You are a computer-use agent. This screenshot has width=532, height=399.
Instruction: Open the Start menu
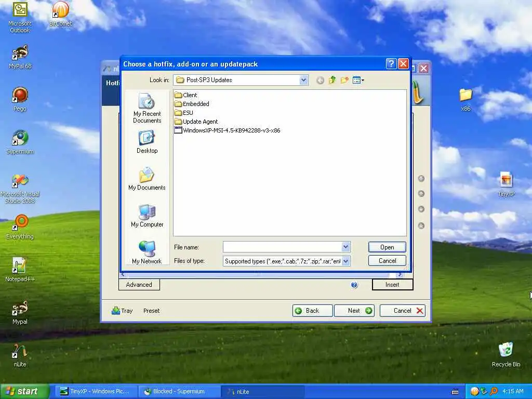coord(24,391)
